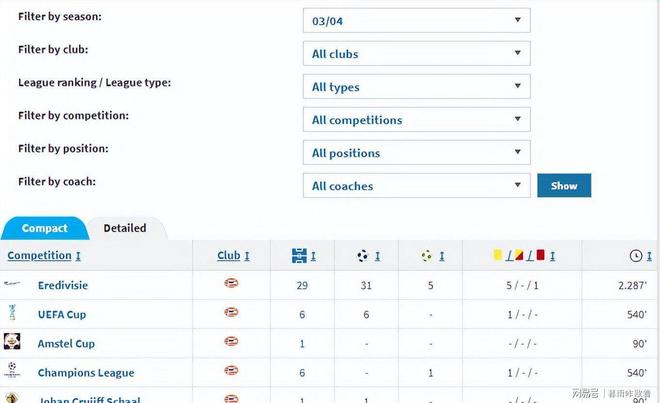Open the All types league ranking dropdown
The height and width of the screenshot is (403, 660).
[x=416, y=87]
